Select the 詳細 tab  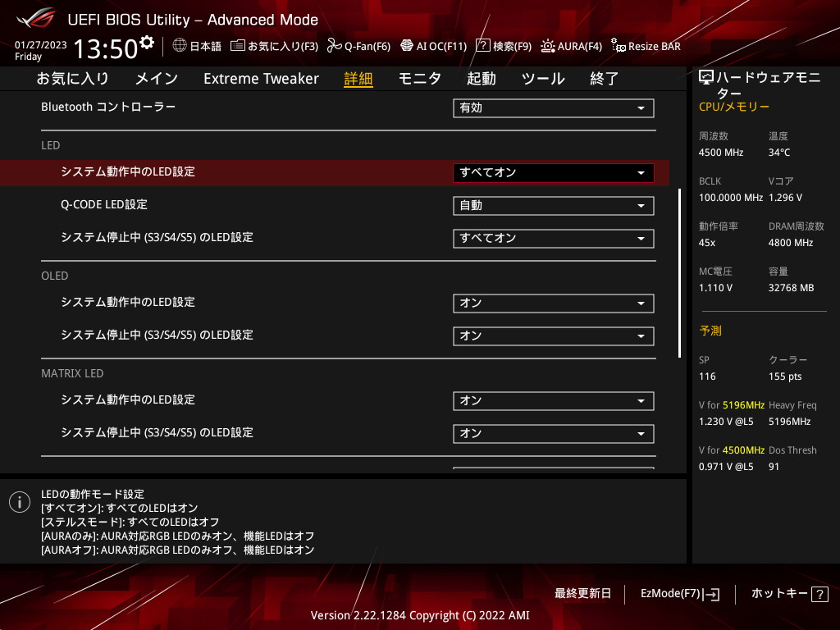(358, 79)
